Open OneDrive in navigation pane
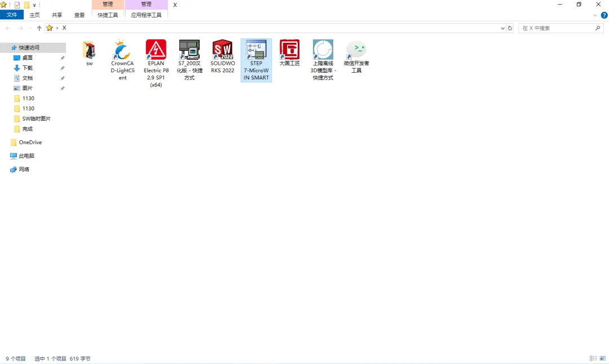 [x=30, y=142]
